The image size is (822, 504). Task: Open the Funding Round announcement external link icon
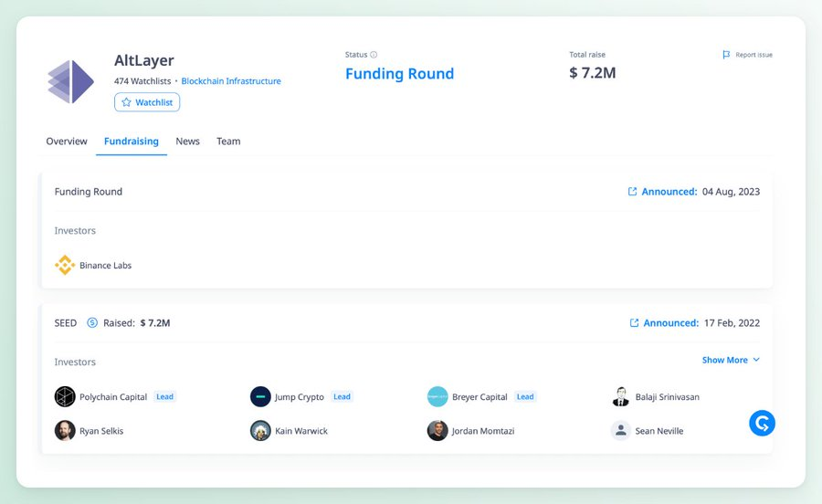[632, 192]
